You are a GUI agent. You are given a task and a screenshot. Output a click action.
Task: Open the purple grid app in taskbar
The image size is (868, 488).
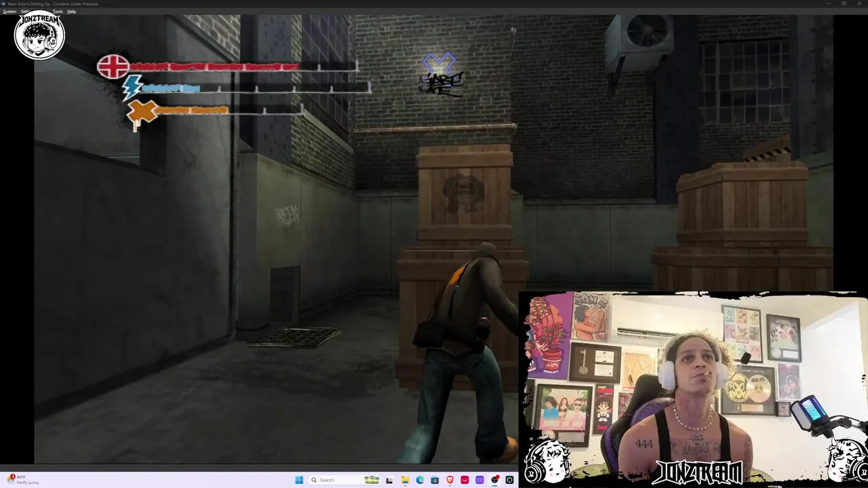[479, 480]
